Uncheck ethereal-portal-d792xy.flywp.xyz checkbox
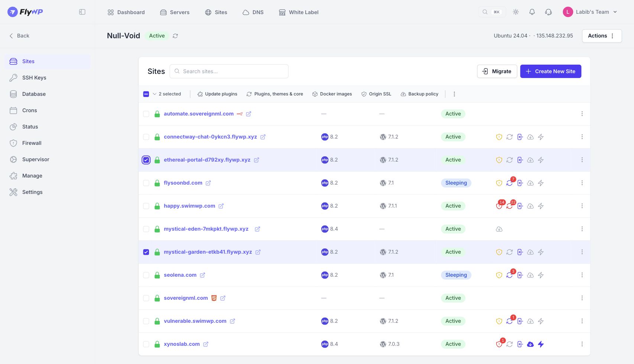This screenshot has height=364, width=634. tap(146, 160)
